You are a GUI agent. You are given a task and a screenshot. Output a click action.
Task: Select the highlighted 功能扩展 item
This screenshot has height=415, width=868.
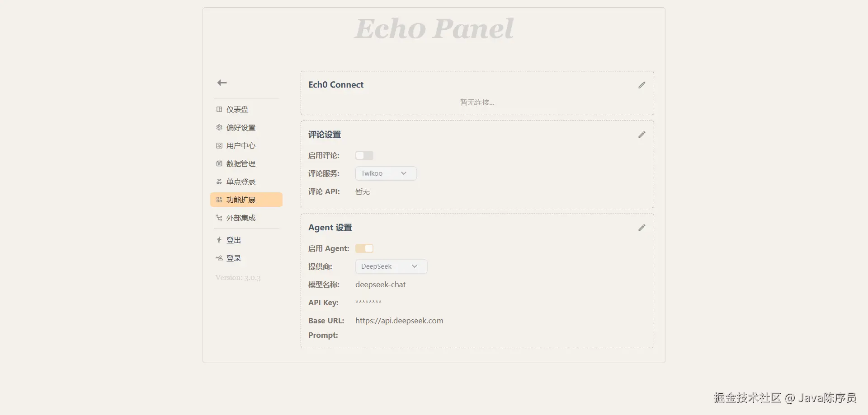click(246, 200)
